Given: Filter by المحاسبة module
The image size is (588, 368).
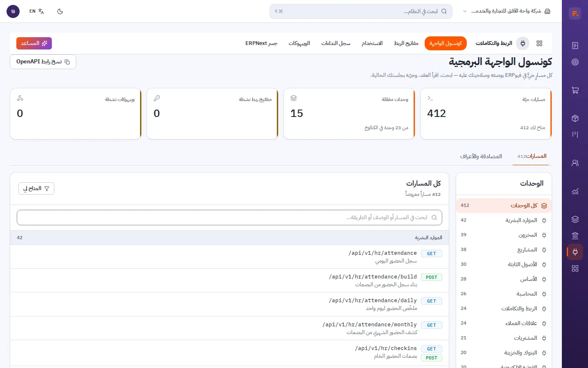Looking at the screenshot, I should pyautogui.click(x=504, y=294).
